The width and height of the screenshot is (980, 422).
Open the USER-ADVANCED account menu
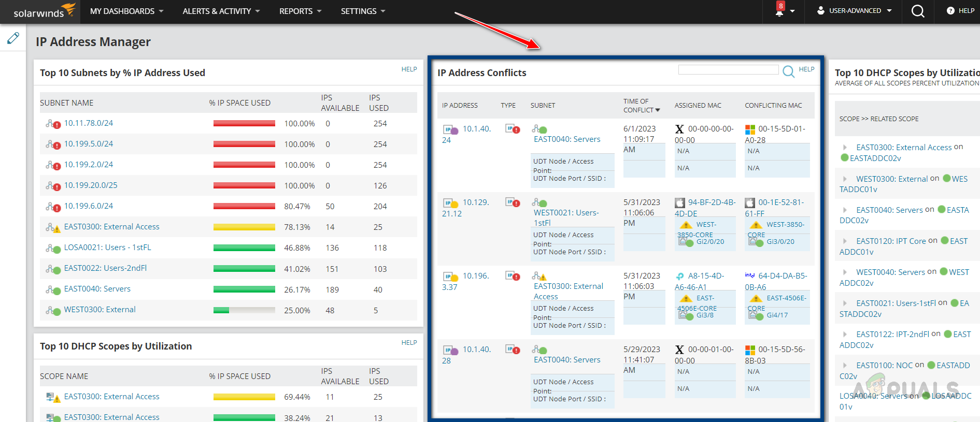(854, 11)
